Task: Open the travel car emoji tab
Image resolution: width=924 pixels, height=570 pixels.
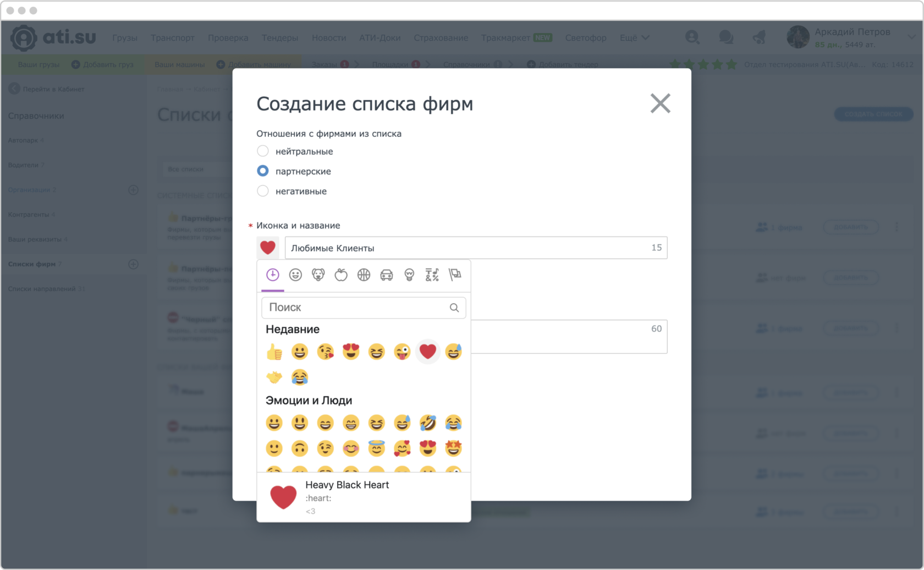Action: [387, 275]
